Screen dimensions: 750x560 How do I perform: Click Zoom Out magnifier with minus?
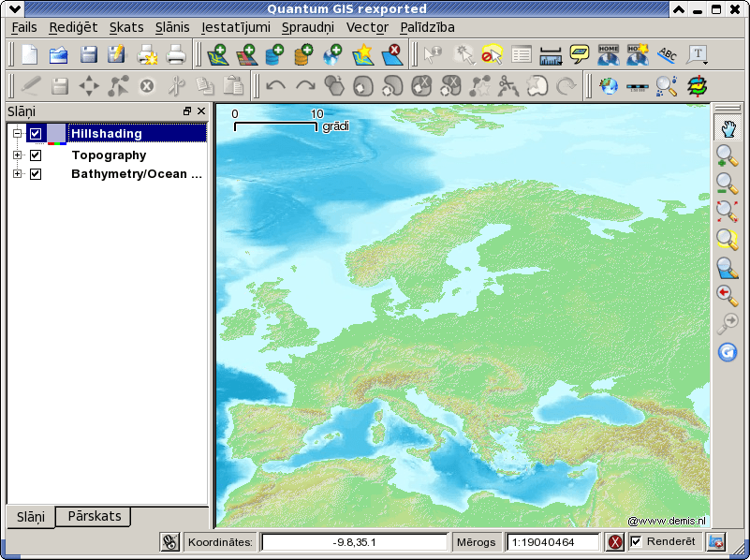[727, 184]
